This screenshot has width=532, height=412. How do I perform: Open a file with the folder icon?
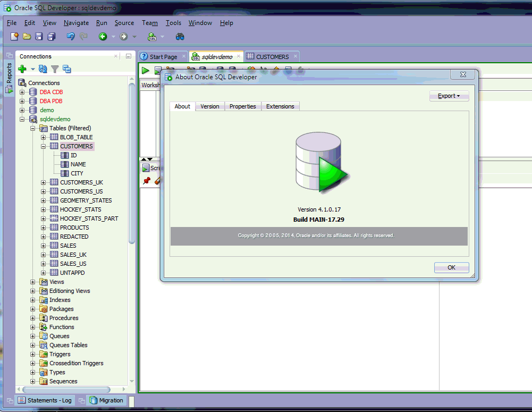[x=26, y=36]
